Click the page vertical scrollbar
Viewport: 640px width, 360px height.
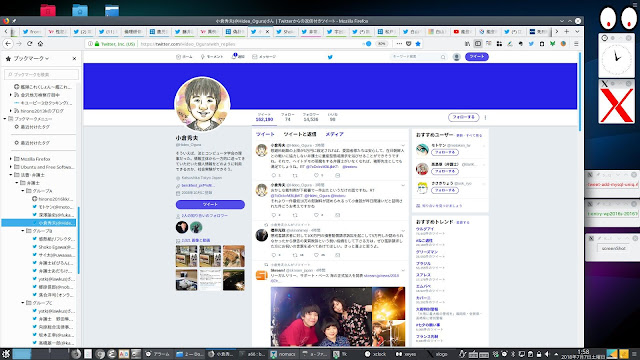point(580,92)
